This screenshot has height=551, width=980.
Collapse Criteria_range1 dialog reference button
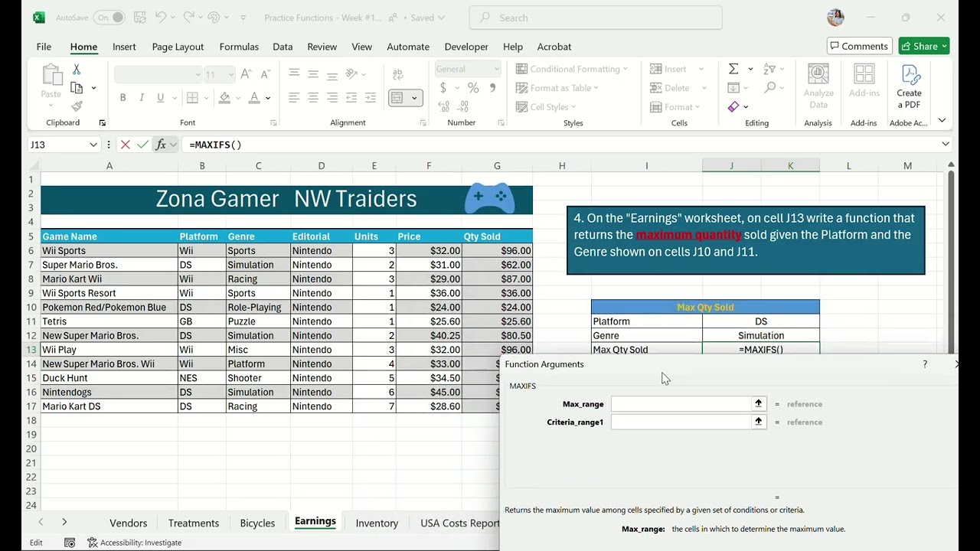(759, 422)
